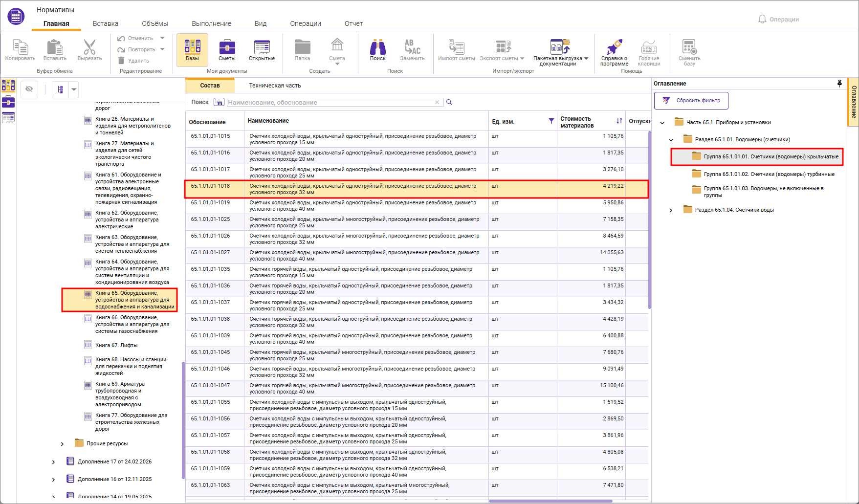Screen dimensions: 859x504
Task: Open the Повторить dropdown arrow
Action: [162, 49]
